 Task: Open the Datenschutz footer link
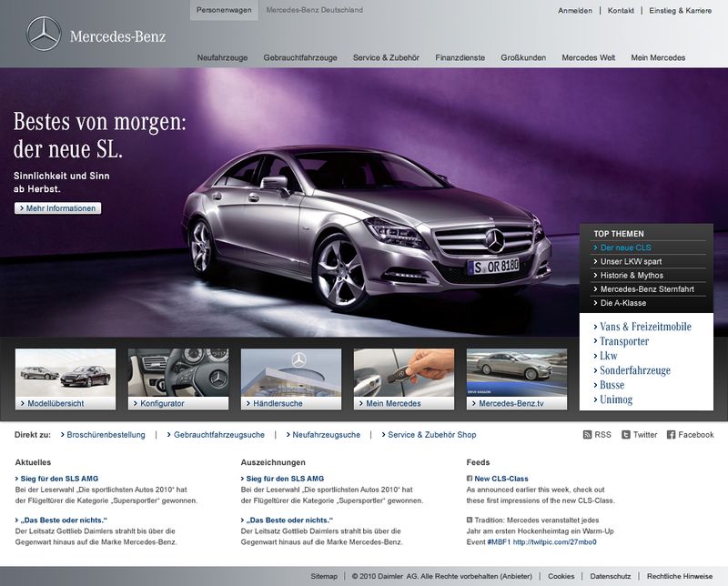click(x=611, y=576)
